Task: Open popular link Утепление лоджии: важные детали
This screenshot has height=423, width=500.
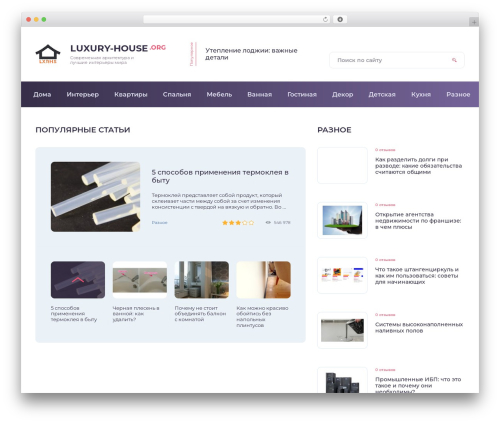Action: click(x=251, y=54)
